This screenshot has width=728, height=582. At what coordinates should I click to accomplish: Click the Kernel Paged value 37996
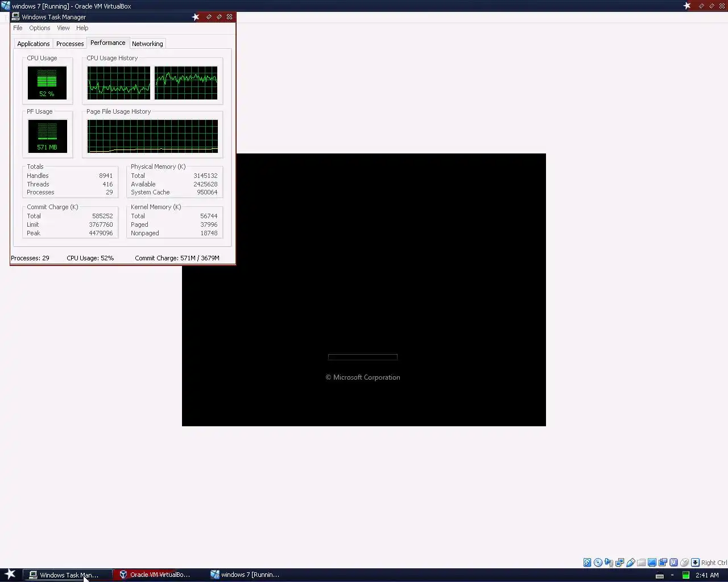pos(209,225)
